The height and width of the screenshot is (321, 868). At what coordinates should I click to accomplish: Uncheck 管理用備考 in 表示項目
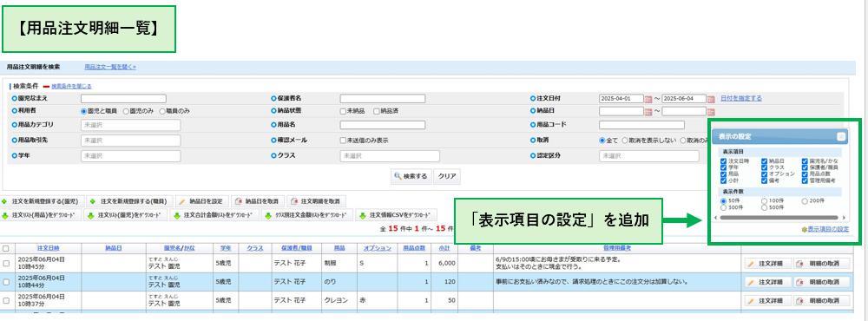click(x=805, y=180)
